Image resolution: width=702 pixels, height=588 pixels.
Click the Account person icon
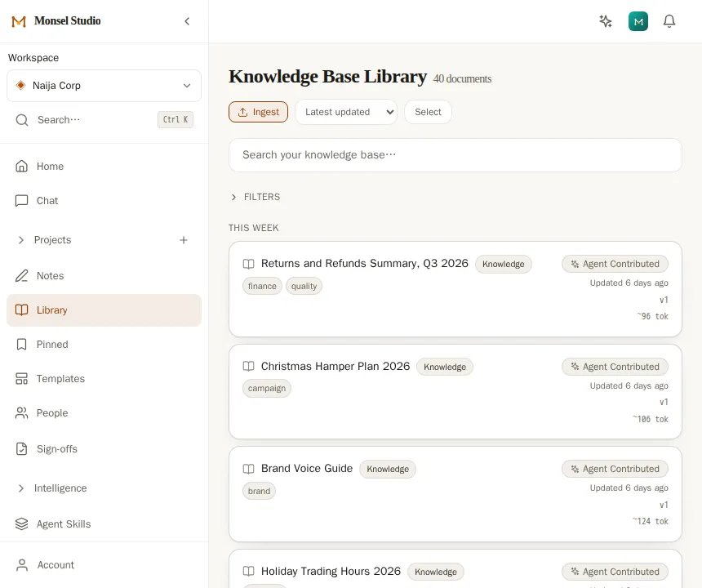21,565
